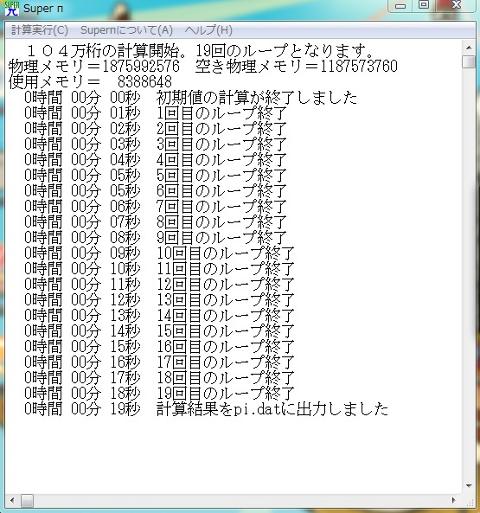Minimize the Super π window
Image resolution: width=480 pixels, height=513 pixels.
point(401,6)
